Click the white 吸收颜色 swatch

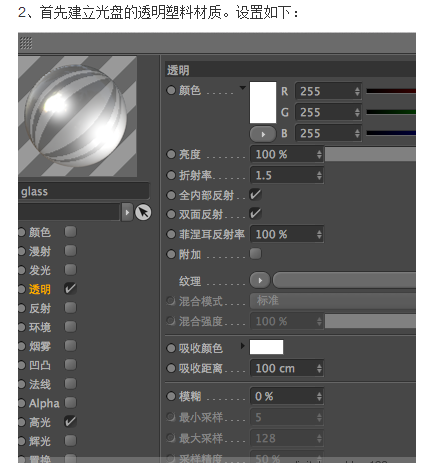(x=266, y=347)
